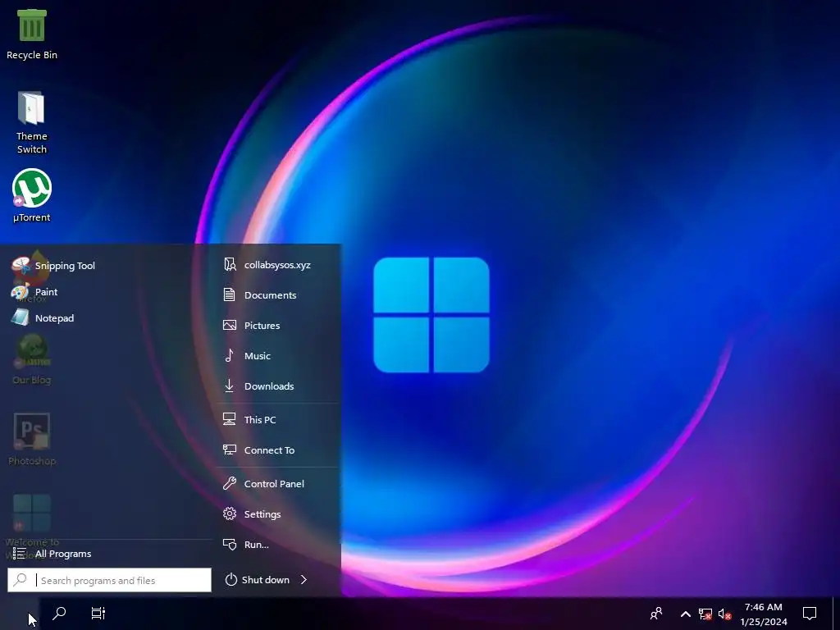
Task: Show hidden tray icons chevron
Action: click(685, 614)
